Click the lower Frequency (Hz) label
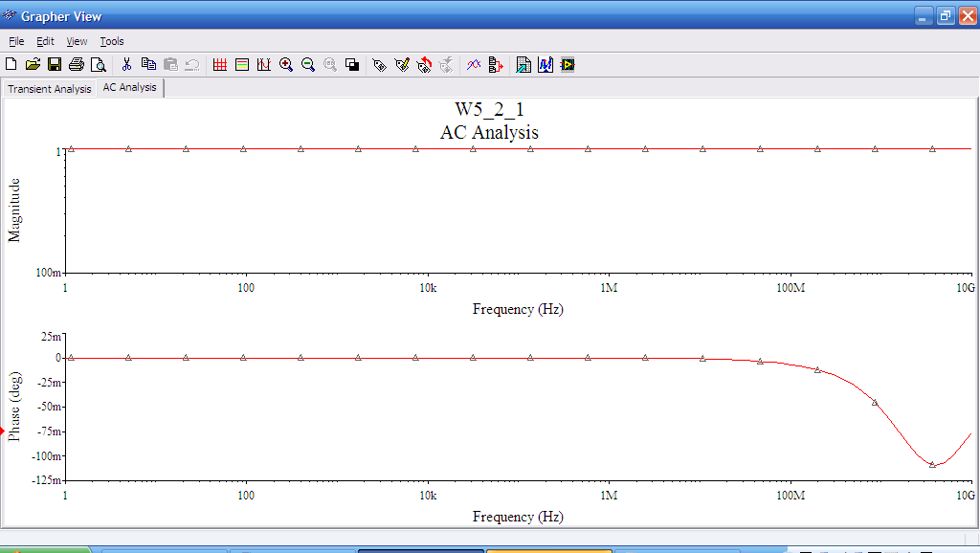980x553 pixels. tap(518, 517)
